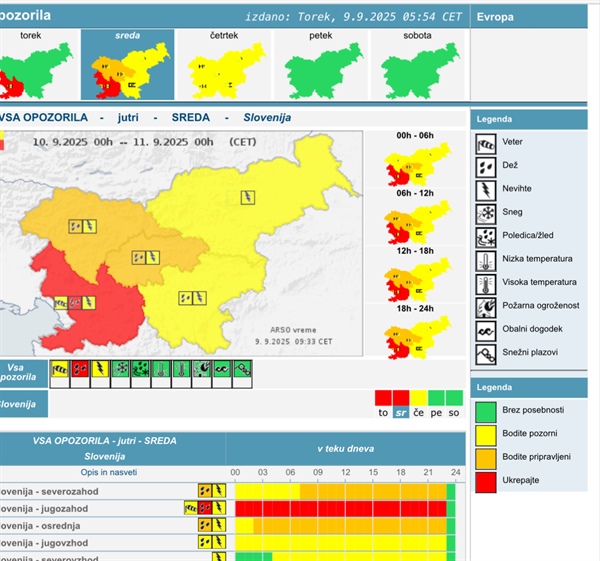This screenshot has height=561, width=600.
Task: Open the Opis in nasveti link
Action: coord(109,472)
